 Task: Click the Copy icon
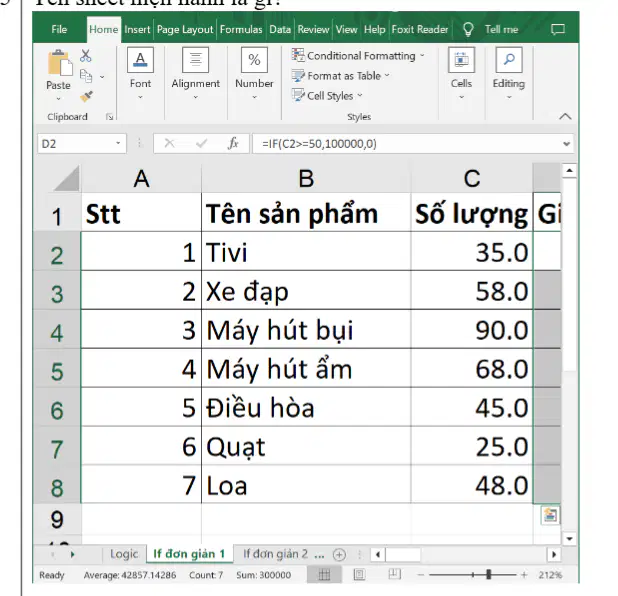point(86,76)
